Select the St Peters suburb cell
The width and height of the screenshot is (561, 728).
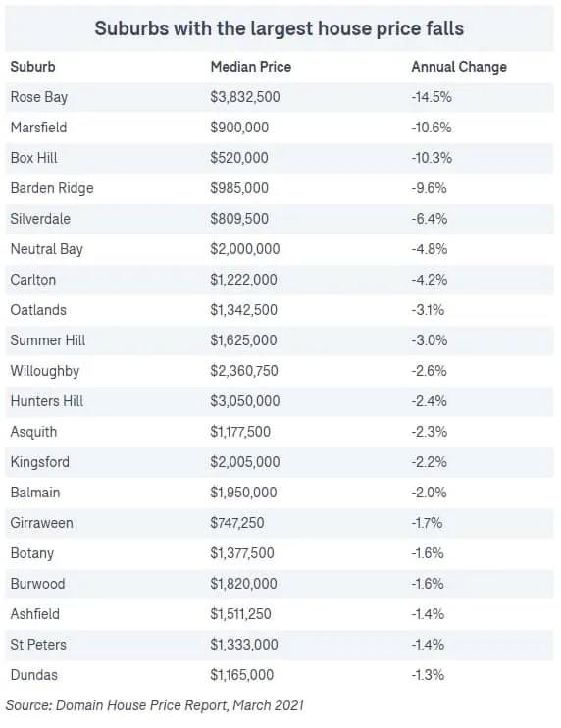(x=38, y=645)
